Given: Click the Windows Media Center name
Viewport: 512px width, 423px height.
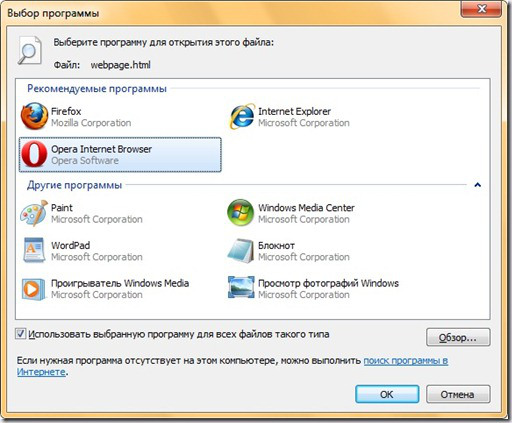Looking at the screenshot, I should [306, 208].
